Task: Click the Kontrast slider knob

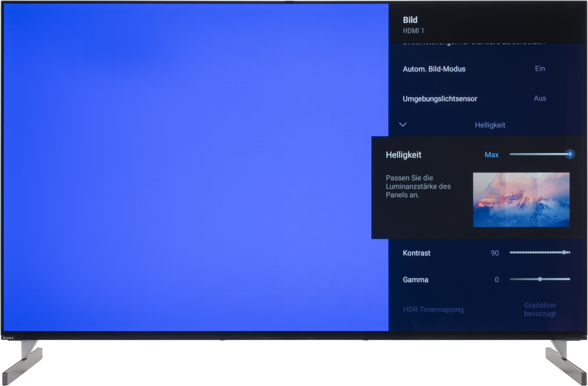Action: click(564, 252)
